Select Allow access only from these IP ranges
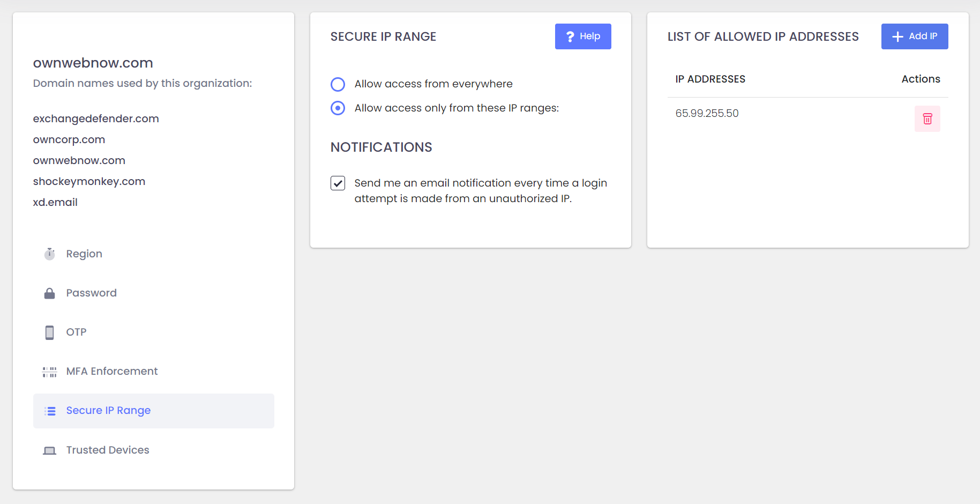Screen dimensions: 980x504 (338, 108)
